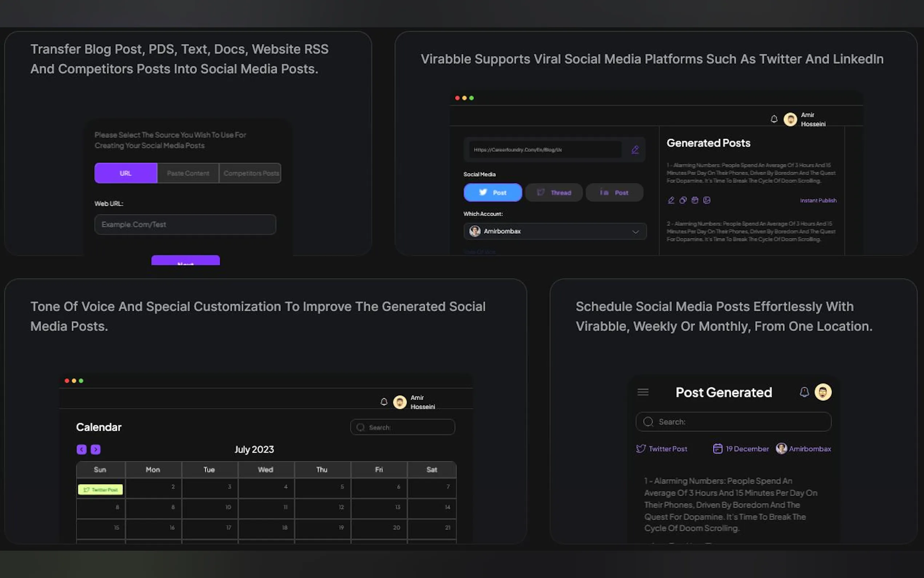Click the image icon under generated post 1

[x=707, y=200]
